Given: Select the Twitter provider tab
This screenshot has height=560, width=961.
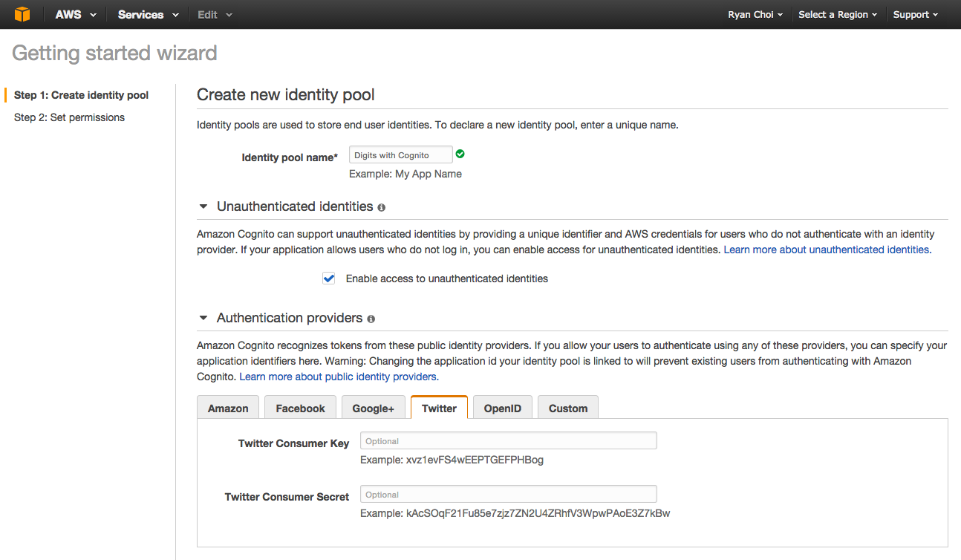Looking at the screenshot, I should (x=439, y=408).
